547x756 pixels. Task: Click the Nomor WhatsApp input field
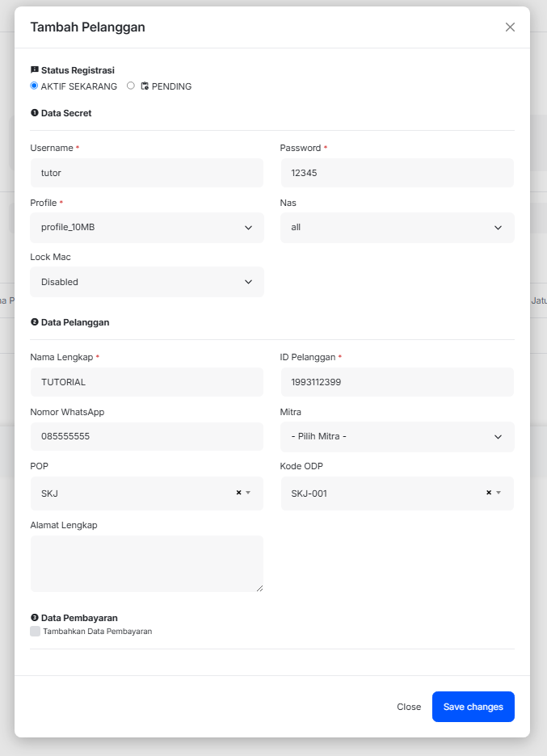147,436
